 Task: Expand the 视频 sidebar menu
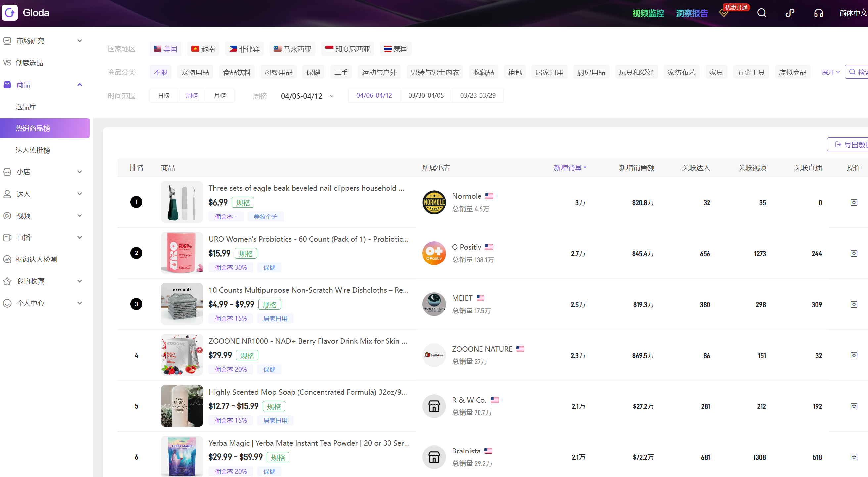[x=80, y=216]
